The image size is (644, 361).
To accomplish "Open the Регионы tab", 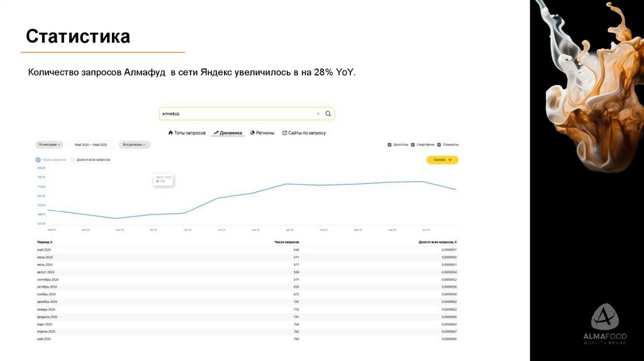I will click(x=262, y=133).
